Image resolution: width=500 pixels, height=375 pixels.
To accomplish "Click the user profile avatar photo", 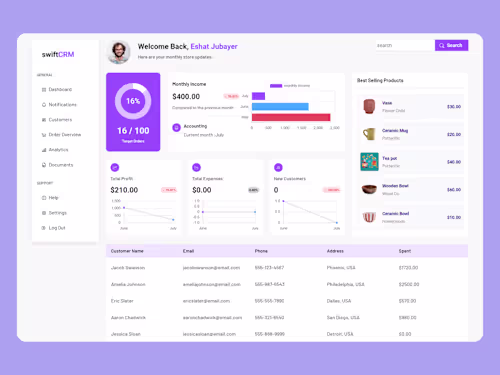I will point(118,52).
